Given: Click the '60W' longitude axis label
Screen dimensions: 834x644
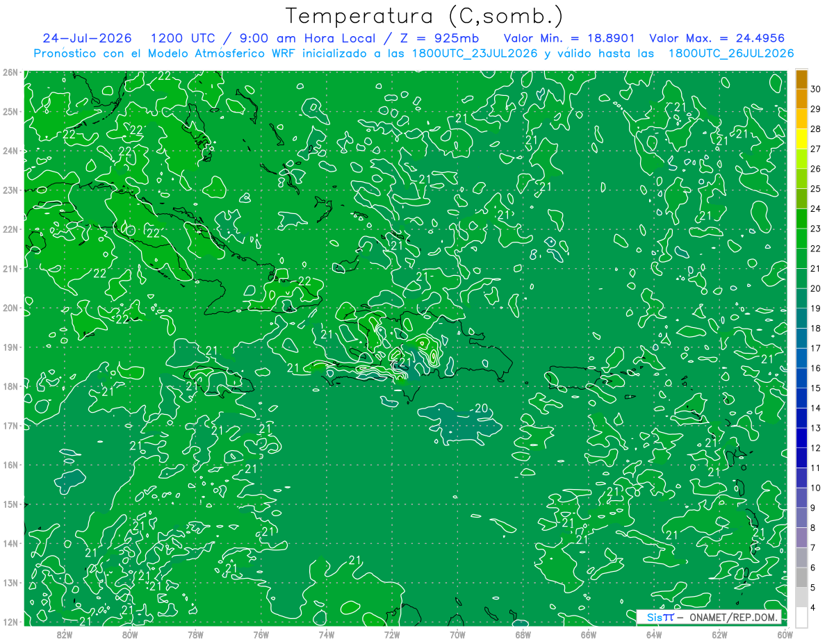Looking at the screenshot, I should coord(785,634).
